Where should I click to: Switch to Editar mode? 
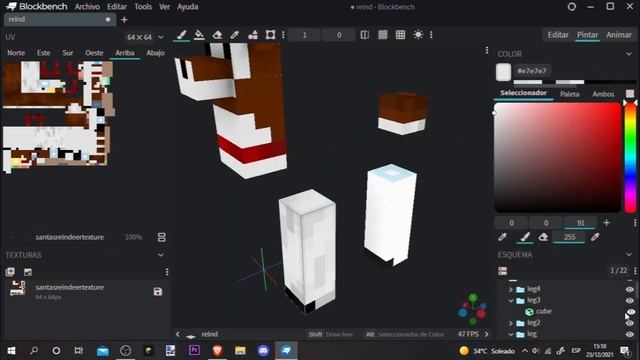[558, 35]
